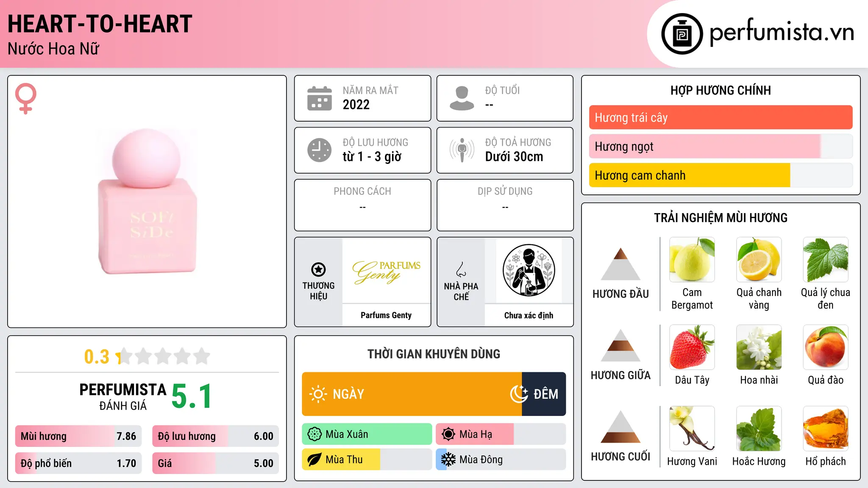Click the perfumista.vn perfume bottle logo icon
Image resolution: width=868 pixels, height=488 pixels.
point(682,34)
